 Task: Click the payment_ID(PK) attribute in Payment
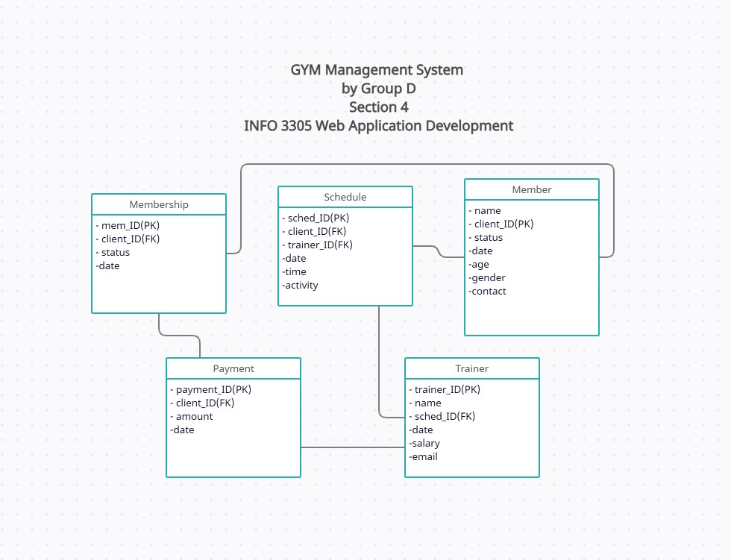(211, 389)
